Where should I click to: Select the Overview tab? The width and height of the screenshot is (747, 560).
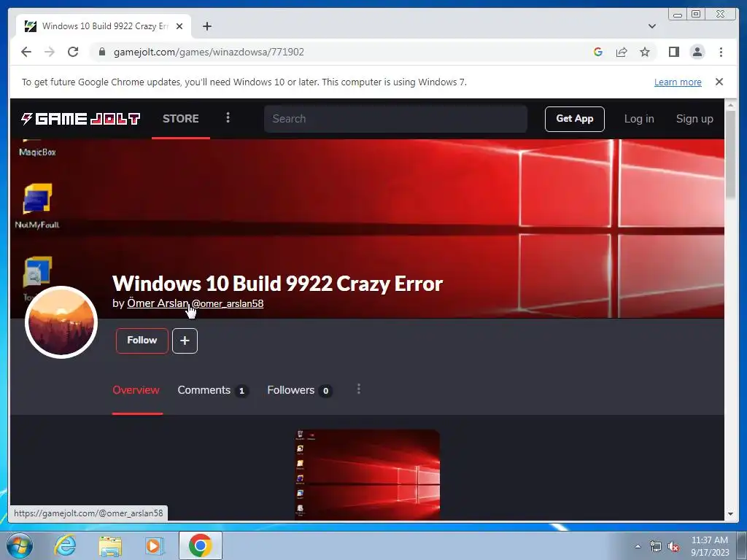click(x=136, y=390)
